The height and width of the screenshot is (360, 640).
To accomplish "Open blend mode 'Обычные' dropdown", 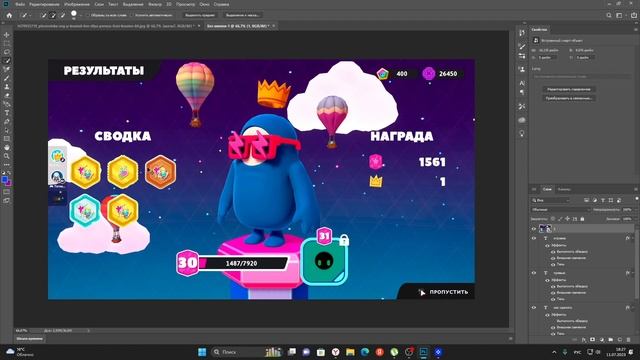I will (560, 209).
